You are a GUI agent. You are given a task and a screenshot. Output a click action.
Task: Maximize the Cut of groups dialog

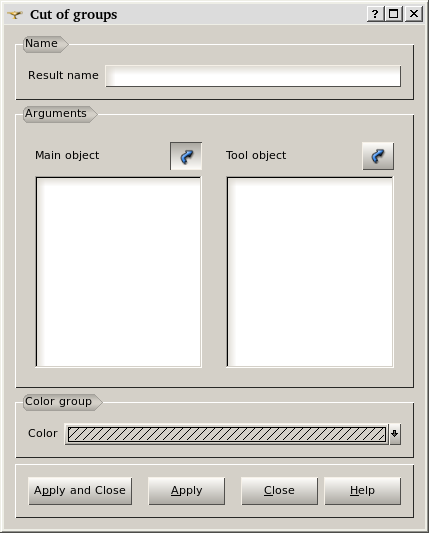(x=394, y=14)
